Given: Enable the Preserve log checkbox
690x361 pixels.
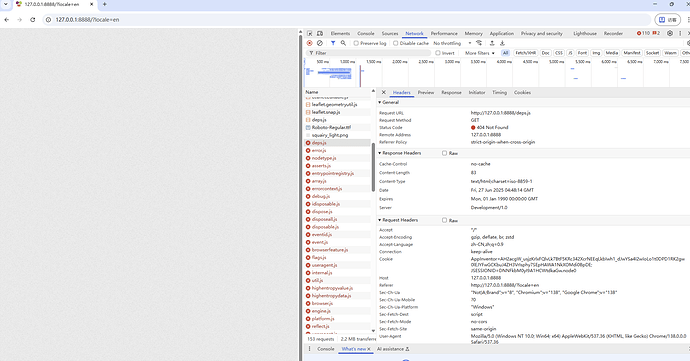Looking at the screenshot, I should (356, 43).
